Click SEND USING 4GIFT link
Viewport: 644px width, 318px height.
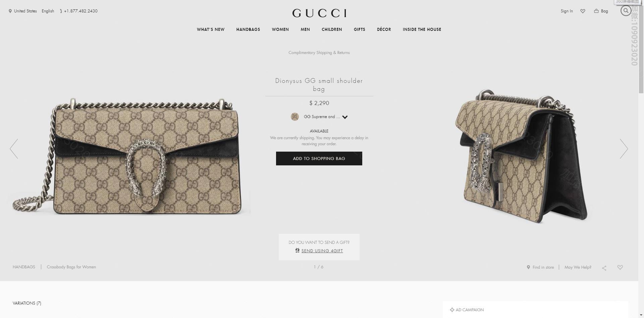pos(322,251)
